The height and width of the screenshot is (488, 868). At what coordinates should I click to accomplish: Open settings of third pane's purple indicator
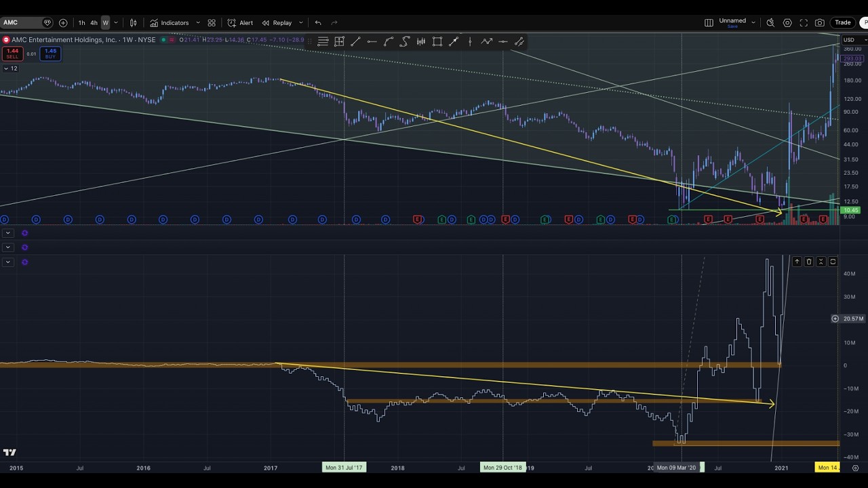[x=24, y=262]
